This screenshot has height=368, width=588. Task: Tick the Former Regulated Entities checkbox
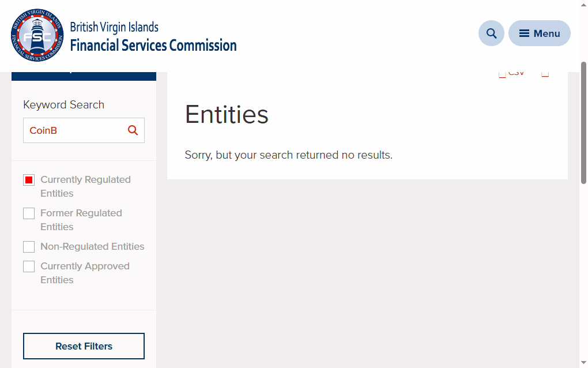[x=29, y=213]
